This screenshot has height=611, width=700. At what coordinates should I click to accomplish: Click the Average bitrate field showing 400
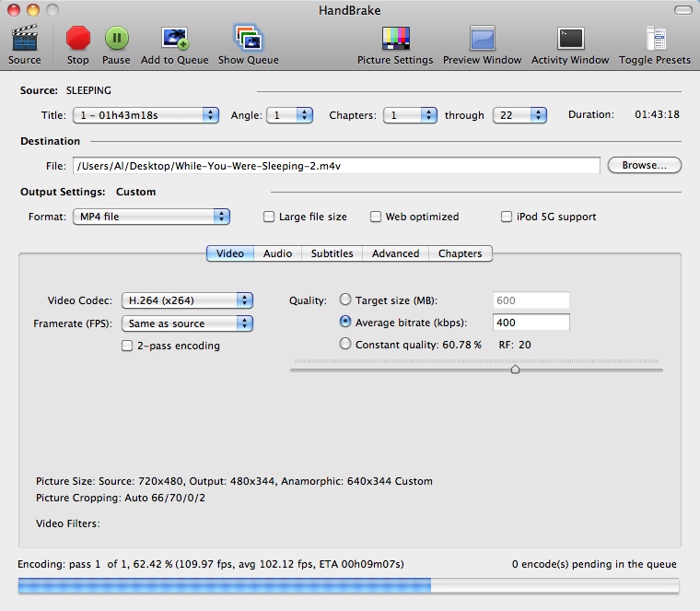[x=531, y=323]
